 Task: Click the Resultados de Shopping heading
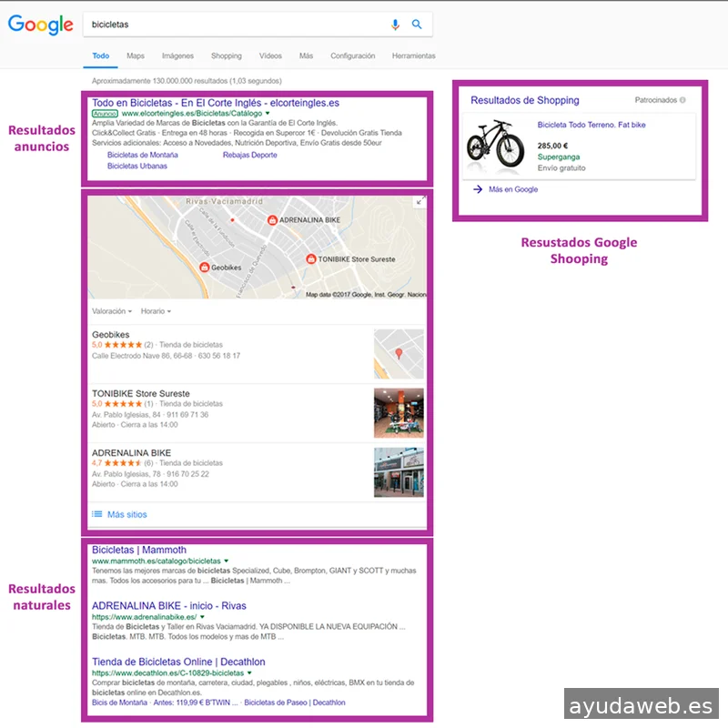tap(525, 100)
